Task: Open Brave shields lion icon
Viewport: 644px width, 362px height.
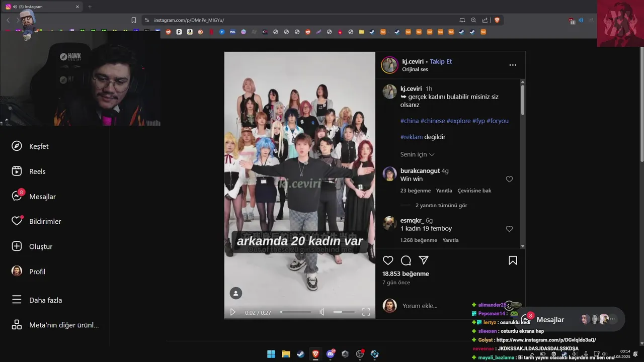Action: (497, 20)
